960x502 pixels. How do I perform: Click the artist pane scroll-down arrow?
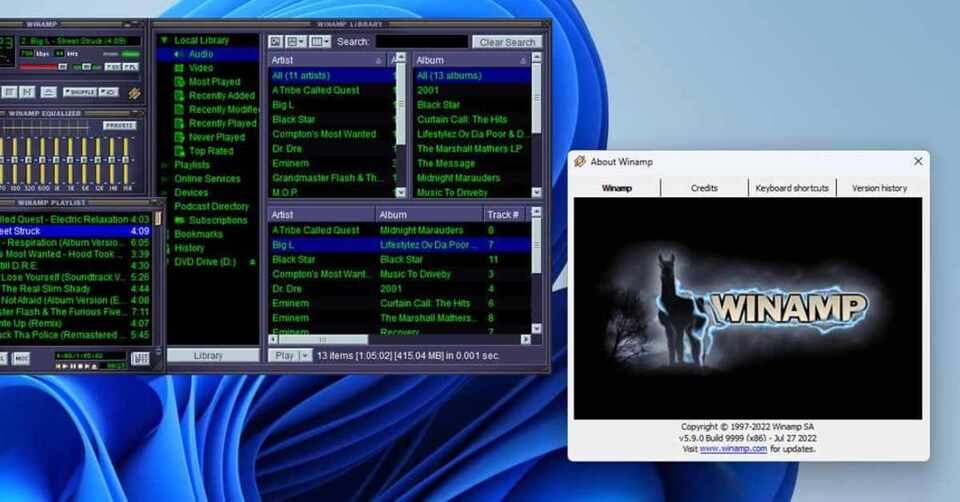[401, 192]
